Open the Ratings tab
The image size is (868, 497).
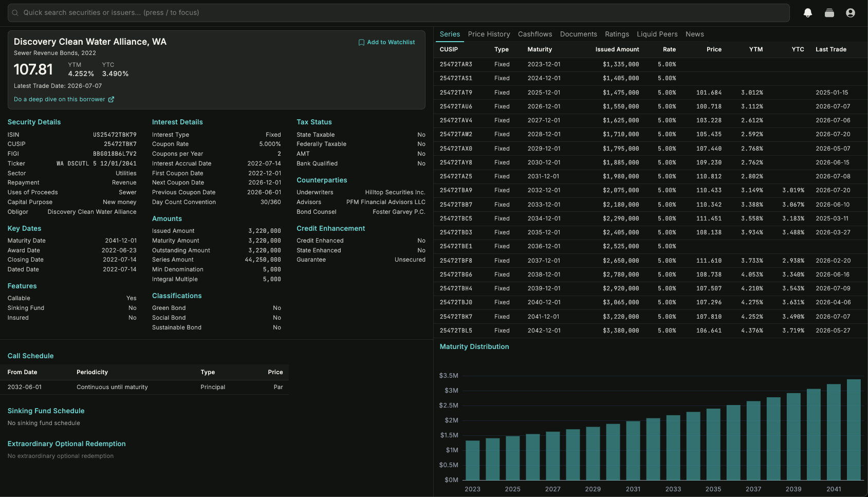click(617, 34)
